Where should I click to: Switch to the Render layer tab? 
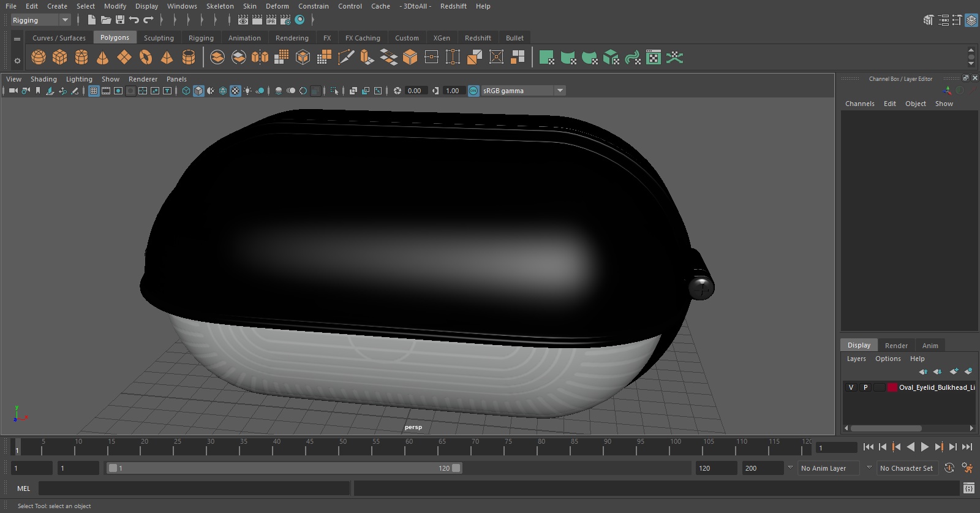coord(896,346)
